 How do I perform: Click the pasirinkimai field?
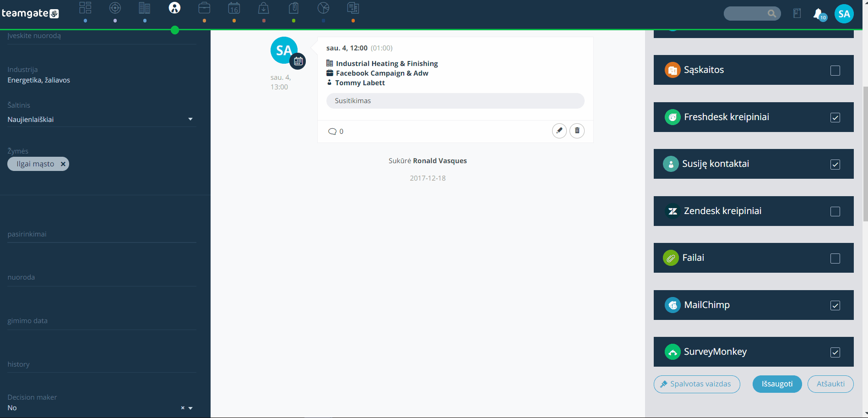click(x=102, y=234)
